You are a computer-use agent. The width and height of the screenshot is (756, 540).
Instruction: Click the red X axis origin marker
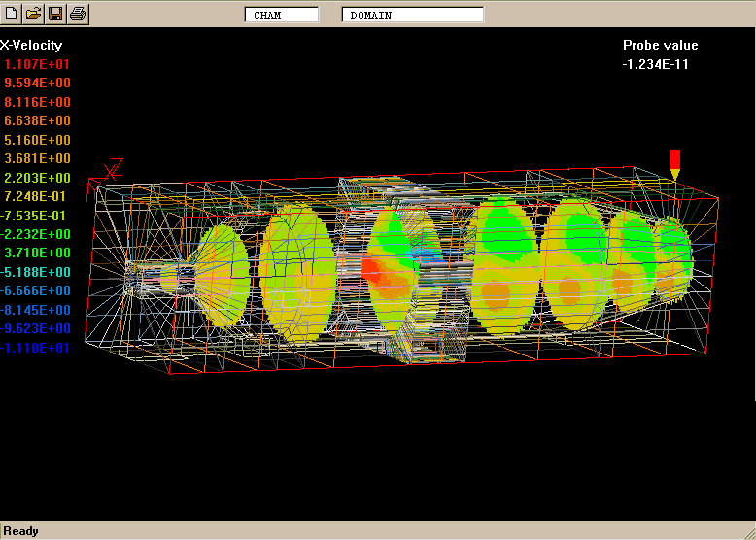(x=112, y=170)
